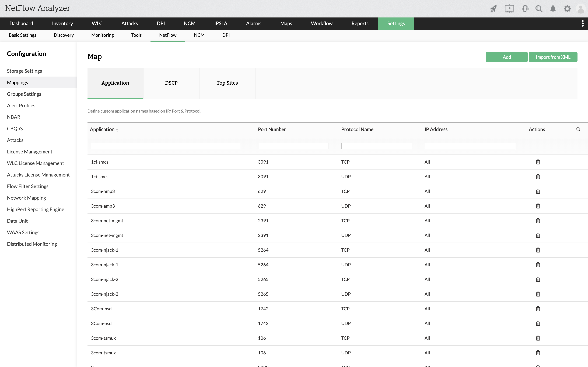Open the demo video presentation icon

[x=509, y=9]
